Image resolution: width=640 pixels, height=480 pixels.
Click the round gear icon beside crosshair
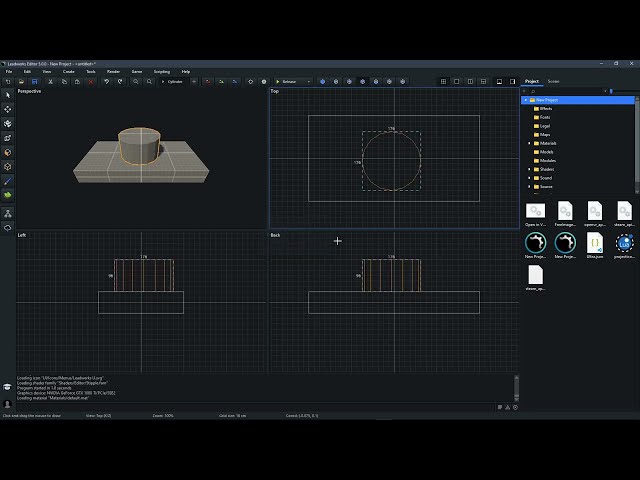point(264,82)
